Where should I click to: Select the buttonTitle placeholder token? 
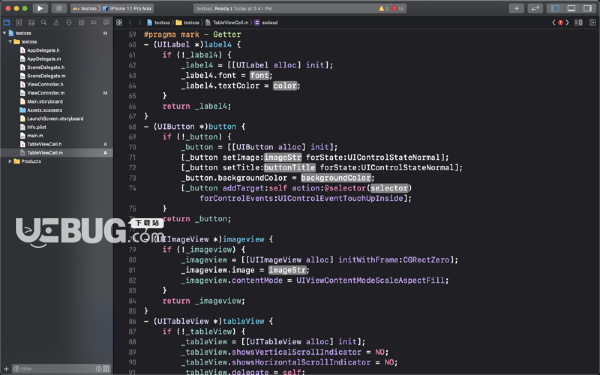[x=290, y=168]
